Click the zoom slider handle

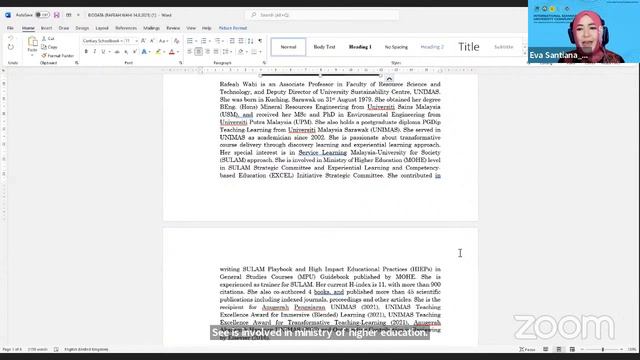point(603,349)
